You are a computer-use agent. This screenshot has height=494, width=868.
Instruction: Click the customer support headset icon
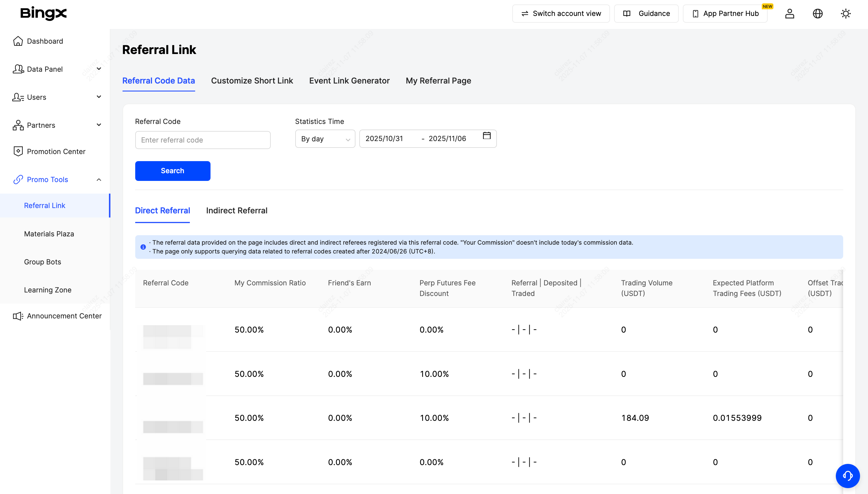[847, 476]
